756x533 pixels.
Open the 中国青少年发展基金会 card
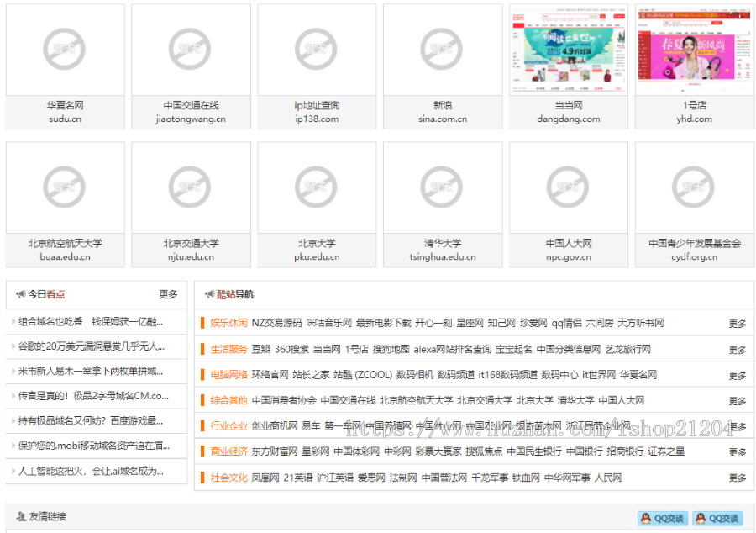tap(695, 204)
